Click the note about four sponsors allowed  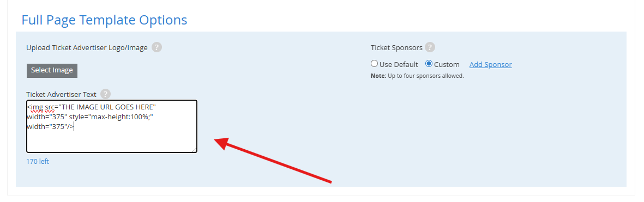pyautogui.click(x=417, y=76)
